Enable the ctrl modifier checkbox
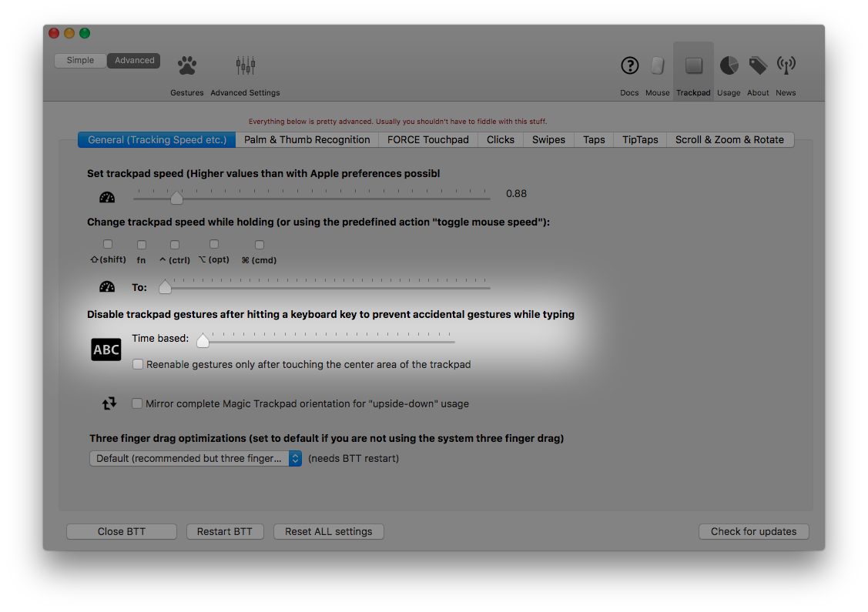The height and width of the screenshot is (612, 868). (175, 245)
